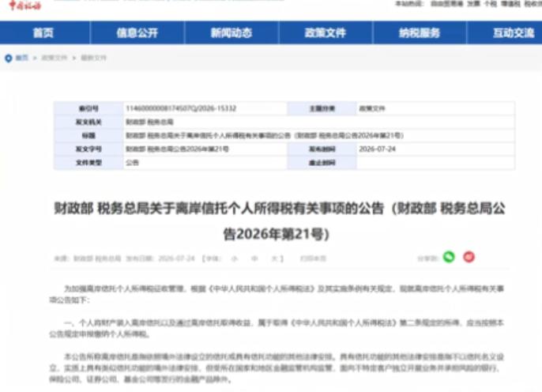542x392 pixels.
Task: Click the 发布日期 2026-07-24 line below the headline
Action: [x=160, y=258]
